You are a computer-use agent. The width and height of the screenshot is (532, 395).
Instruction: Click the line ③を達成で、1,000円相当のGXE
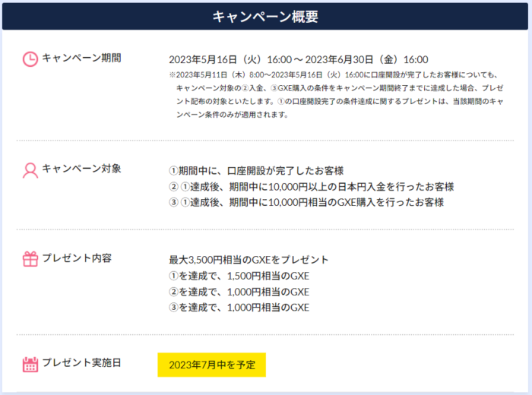pos(239,308)
